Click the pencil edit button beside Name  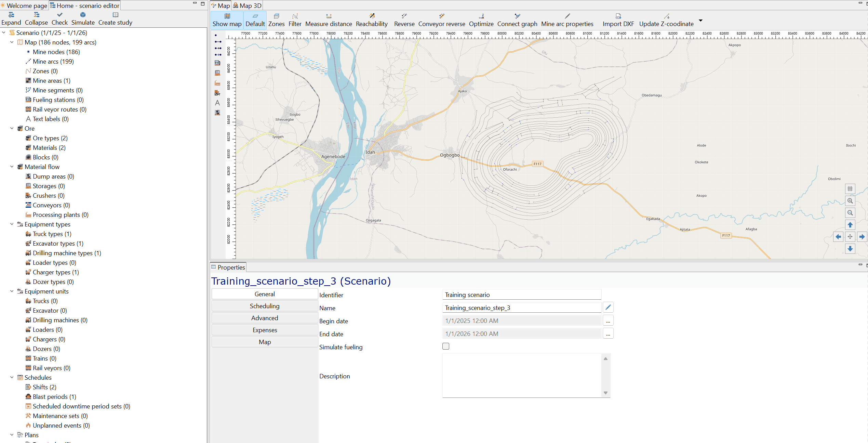(608, 307)
